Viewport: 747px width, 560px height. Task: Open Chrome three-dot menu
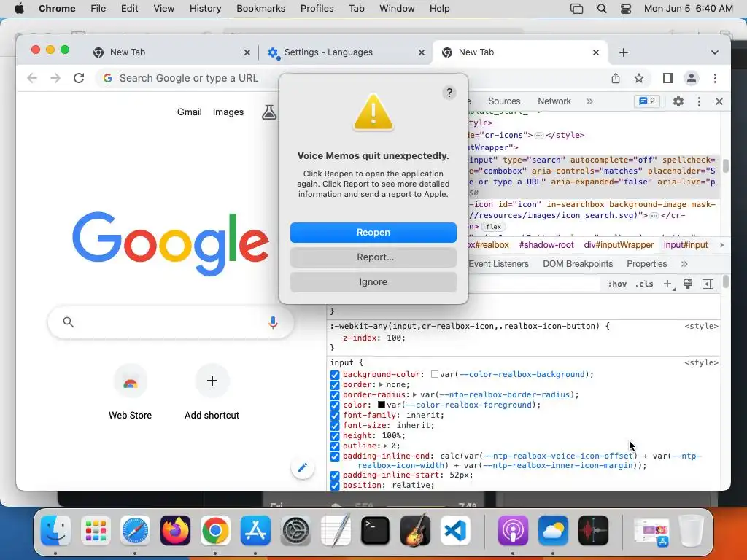coord(715,78)
